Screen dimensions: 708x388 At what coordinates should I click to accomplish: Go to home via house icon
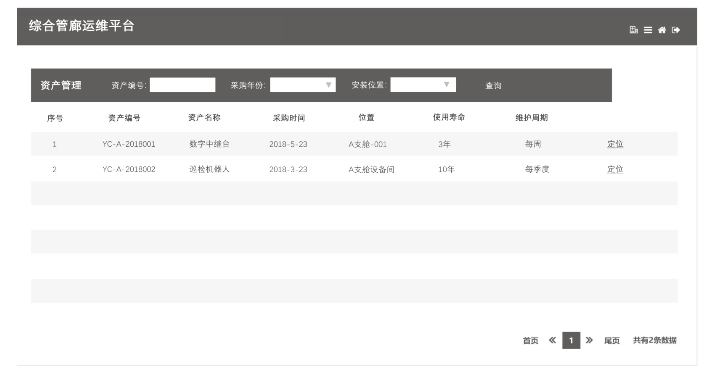[661, 30]
